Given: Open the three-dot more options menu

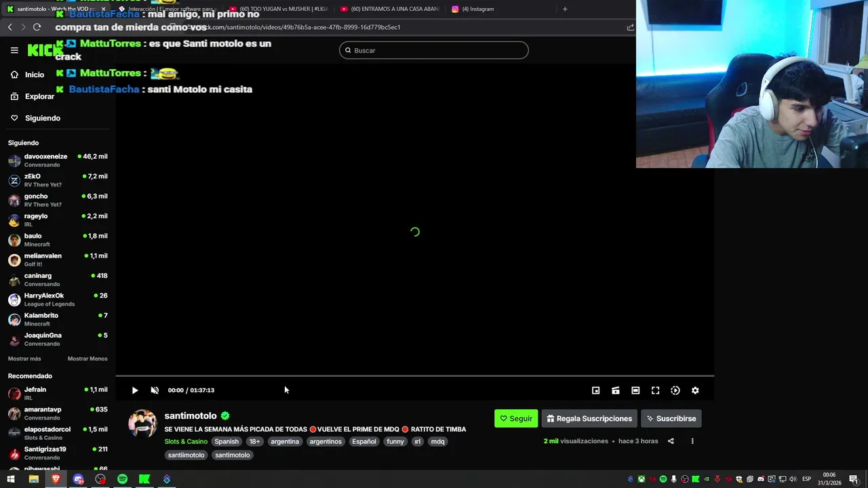Looking at the screenshot, I should click(692, 441).
